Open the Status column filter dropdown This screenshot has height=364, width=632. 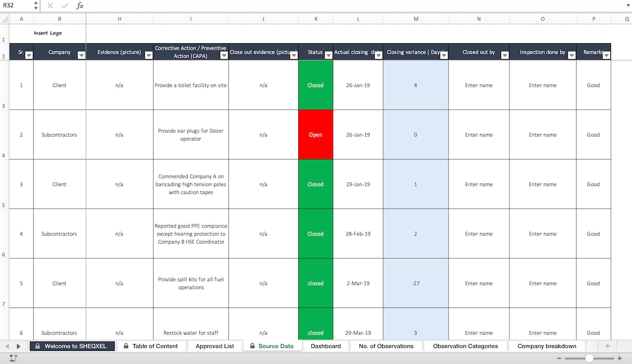click(x=328, y=54)
